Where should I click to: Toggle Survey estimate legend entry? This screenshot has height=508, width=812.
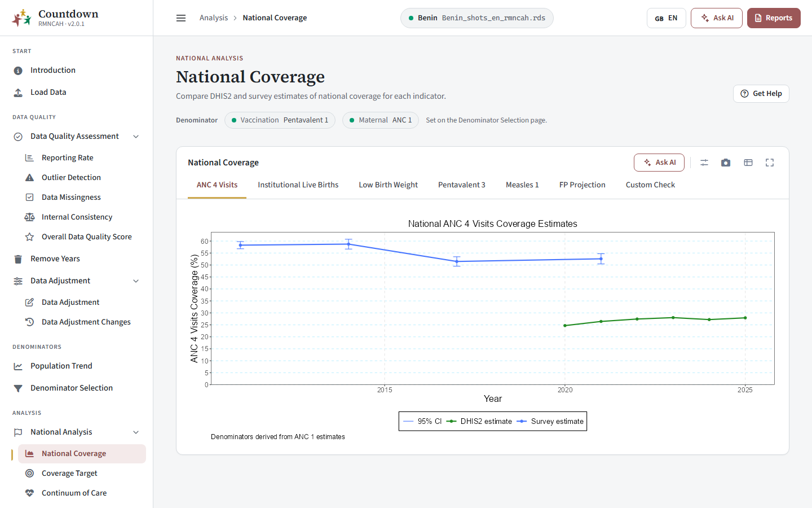(550, 421)
